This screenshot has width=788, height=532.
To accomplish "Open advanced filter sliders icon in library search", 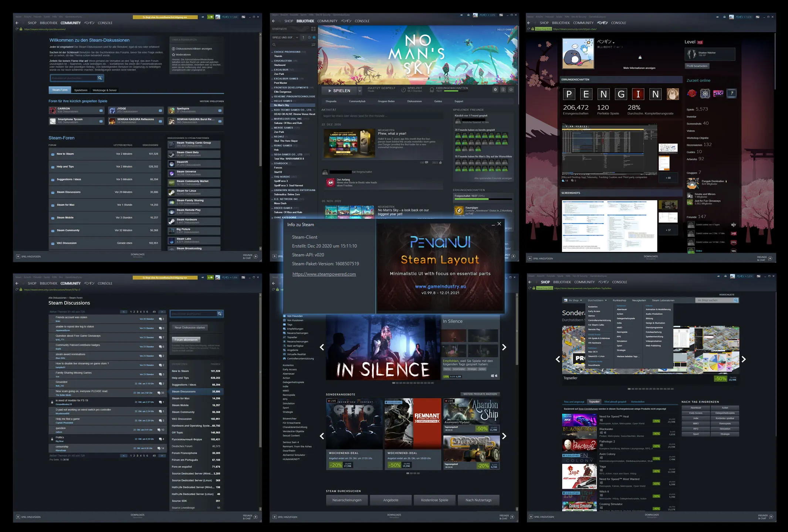I will pos(313,45).
